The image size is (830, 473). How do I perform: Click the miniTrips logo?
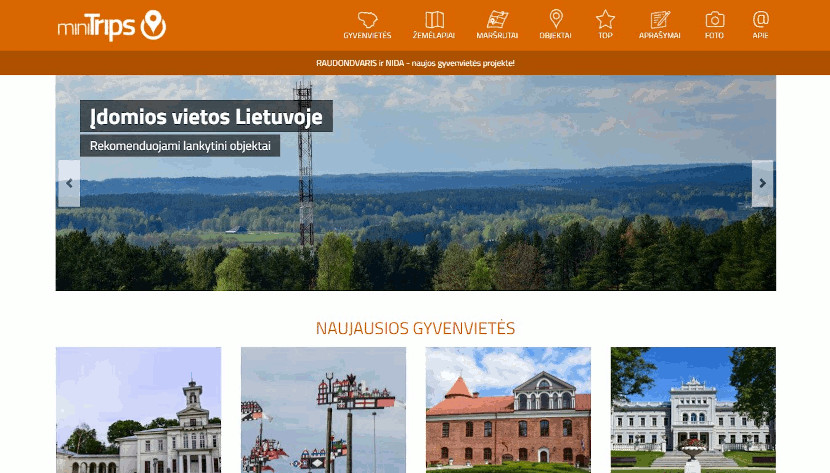112,25
